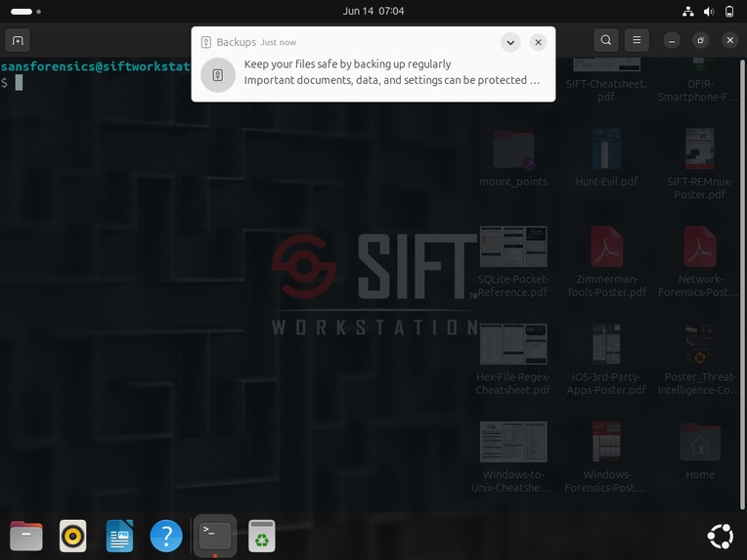Select Home folder on desktop
This screenshot has width=747, height=560.
pyautogui.click(x=700, y=452)
